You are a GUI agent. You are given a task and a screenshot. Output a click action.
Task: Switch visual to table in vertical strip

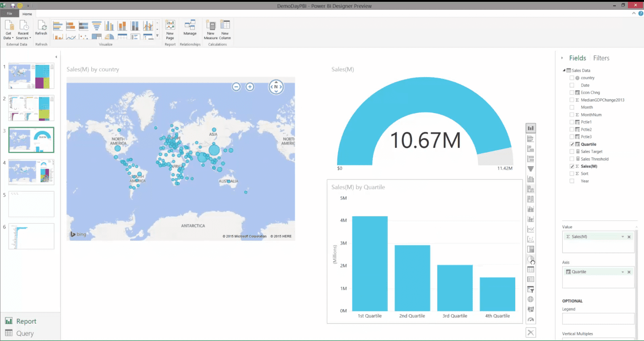tap(530, 269)
